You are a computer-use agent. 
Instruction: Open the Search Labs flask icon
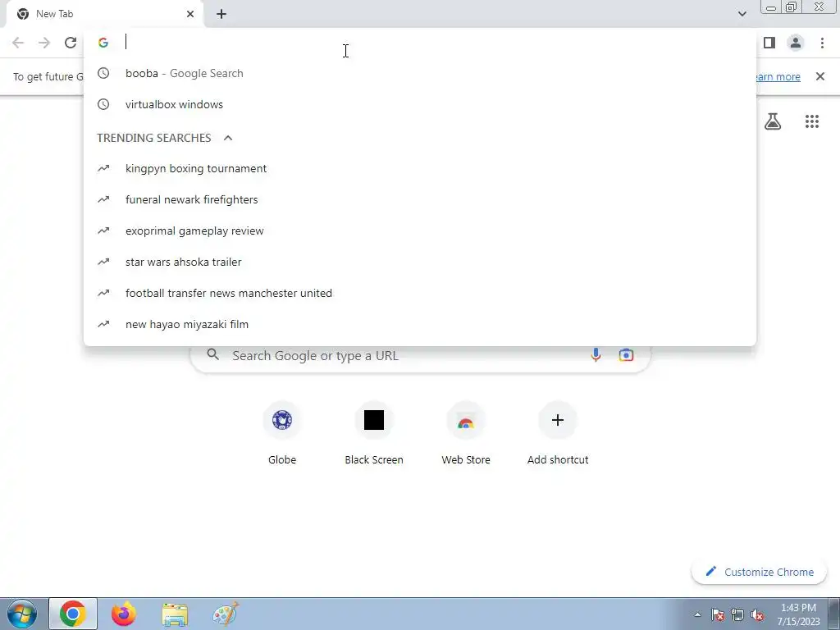[773, 121]
